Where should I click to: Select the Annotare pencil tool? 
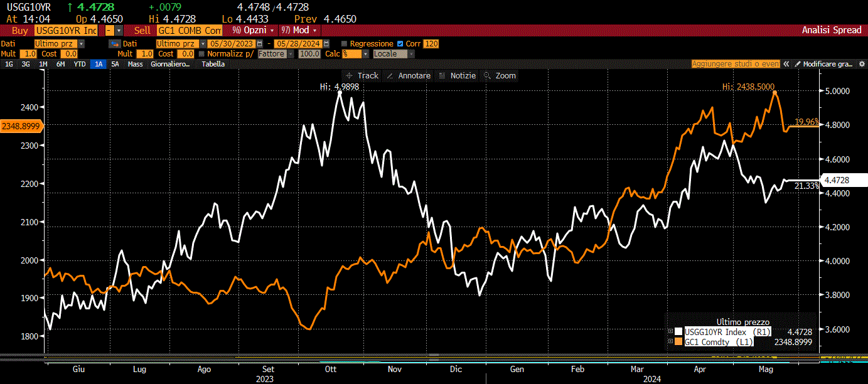[409, 75]
